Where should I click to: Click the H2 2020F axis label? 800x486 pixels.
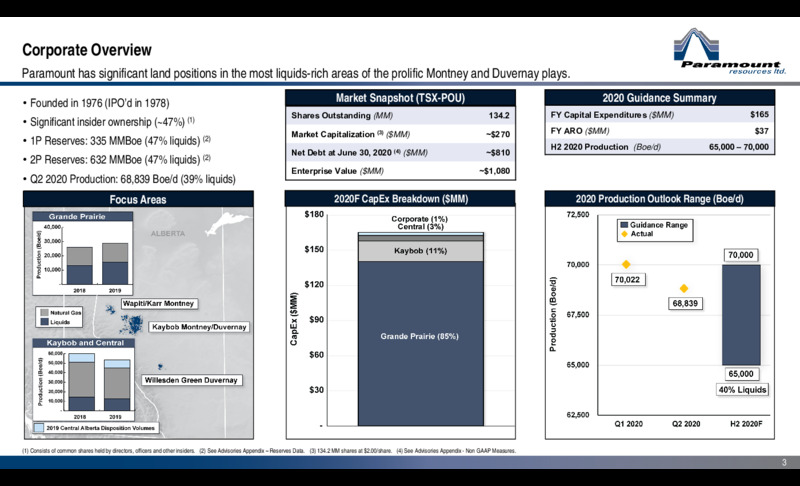pos(746,424)
